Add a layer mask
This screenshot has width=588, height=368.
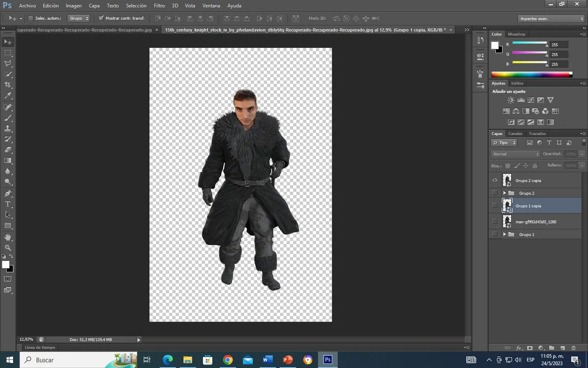pyautogui.click(x=530, y=348)
